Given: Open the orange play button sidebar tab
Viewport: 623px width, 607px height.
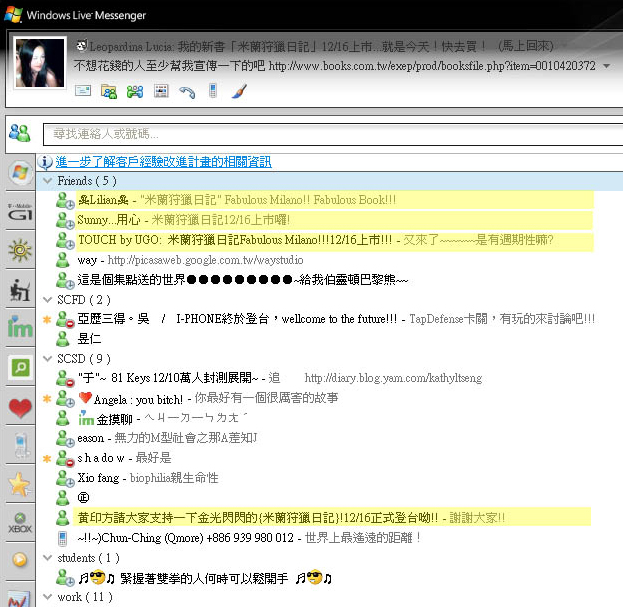Looking at the screenshot, I should 20,560.
